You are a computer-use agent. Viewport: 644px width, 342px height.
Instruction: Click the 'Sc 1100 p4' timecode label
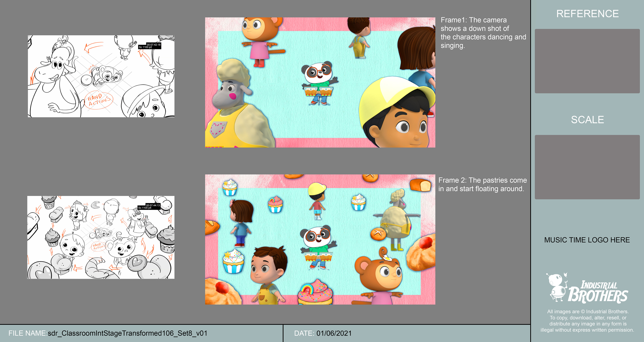point(149,207)
